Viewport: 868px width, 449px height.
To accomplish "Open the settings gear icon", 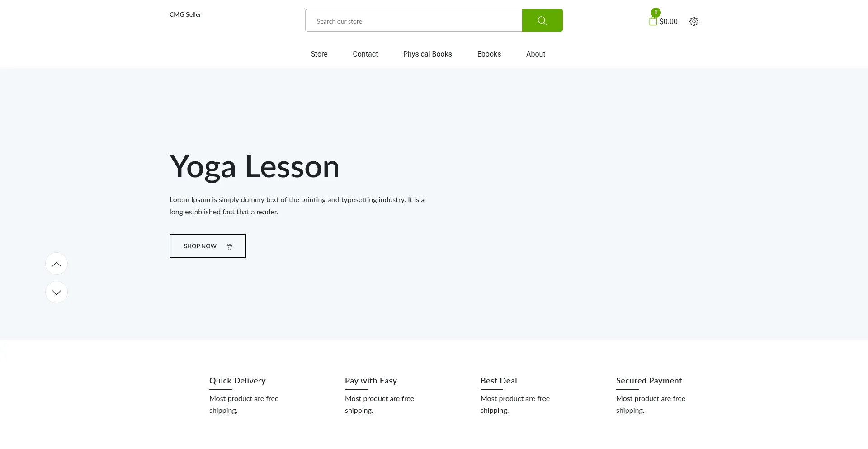I will [694, 21].
